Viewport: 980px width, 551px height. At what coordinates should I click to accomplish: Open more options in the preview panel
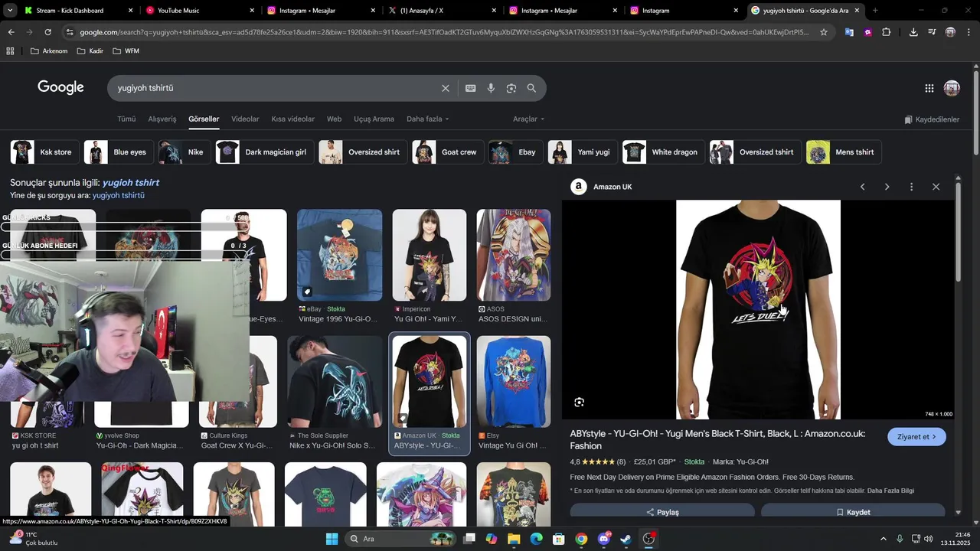(x=911, y=187)
